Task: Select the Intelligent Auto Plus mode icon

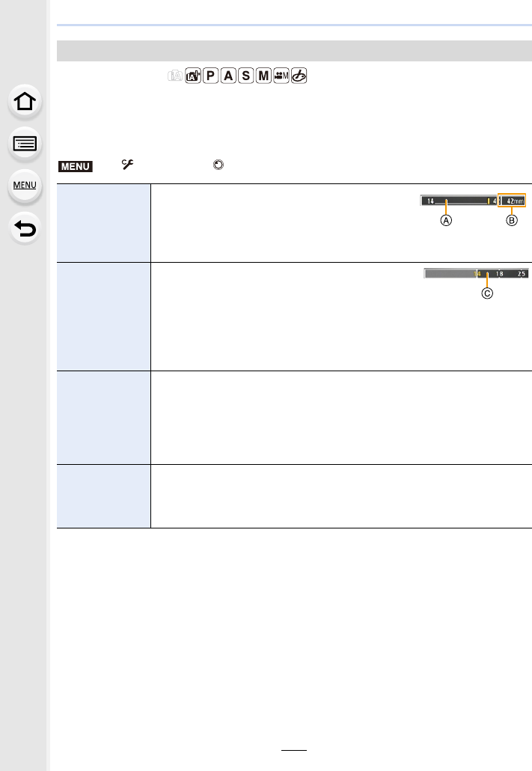Action: [x=193, y=76]
